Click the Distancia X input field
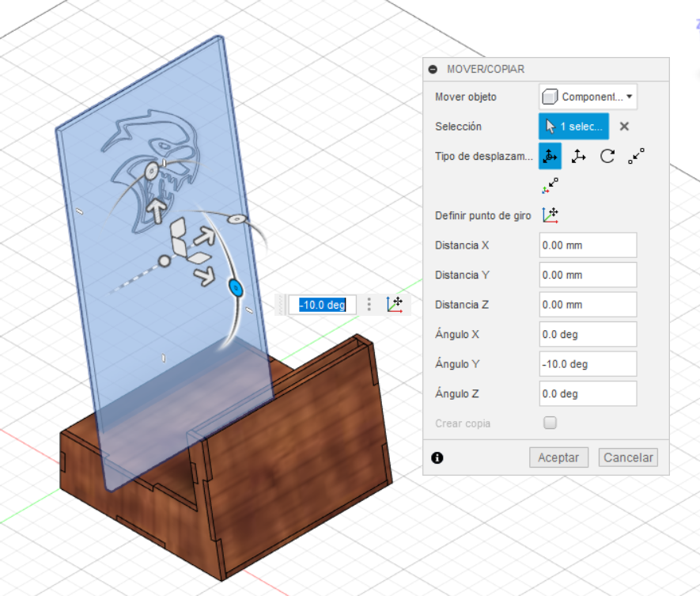700x596 pixels. [588, 245]
